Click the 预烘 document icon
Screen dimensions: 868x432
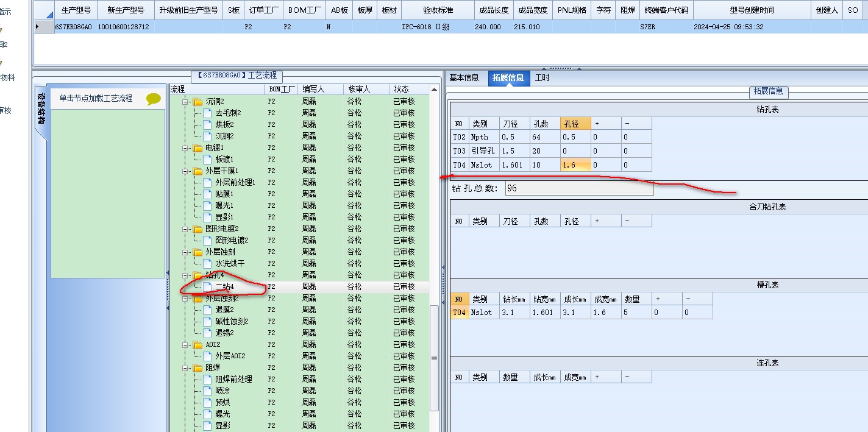tap(208, 403)
